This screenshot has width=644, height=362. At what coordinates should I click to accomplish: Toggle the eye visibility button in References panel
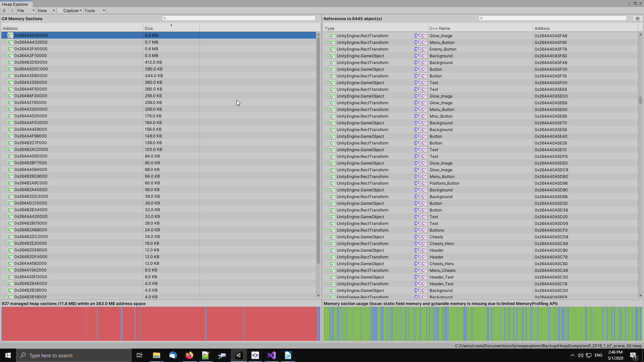[x=637, y=18]
